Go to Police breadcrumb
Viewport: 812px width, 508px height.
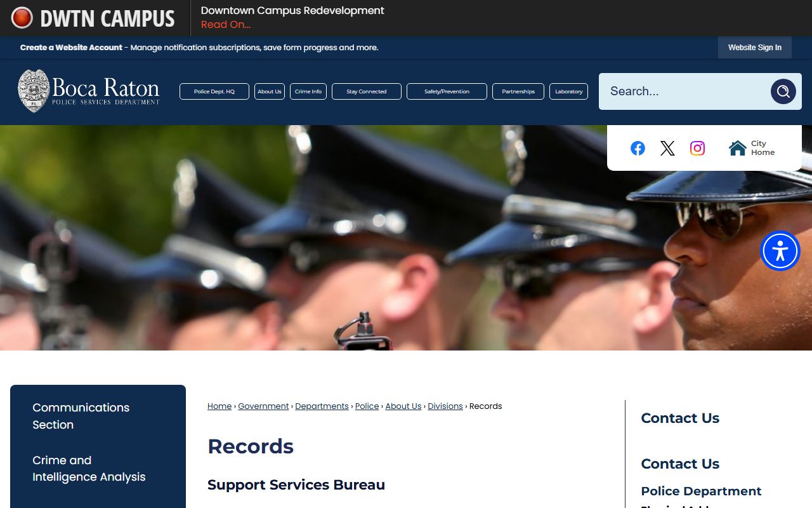click(367, 406)
